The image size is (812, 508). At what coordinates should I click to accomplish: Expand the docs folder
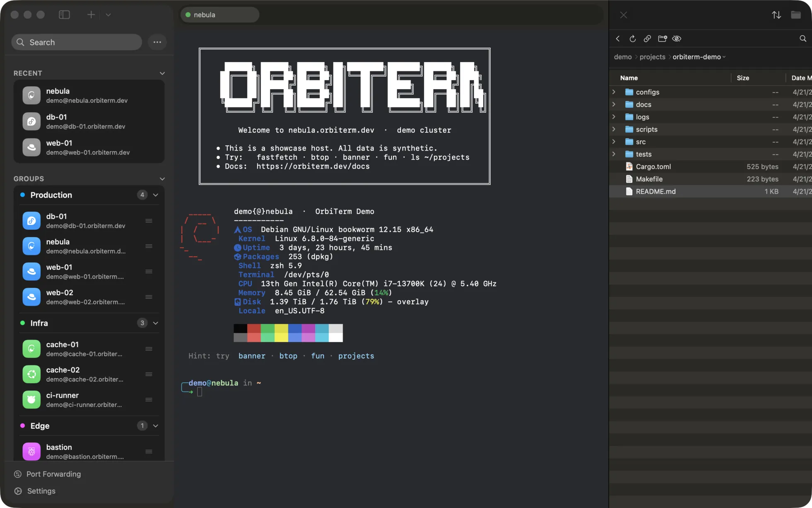pyautogui.click(x=614, y=105)
